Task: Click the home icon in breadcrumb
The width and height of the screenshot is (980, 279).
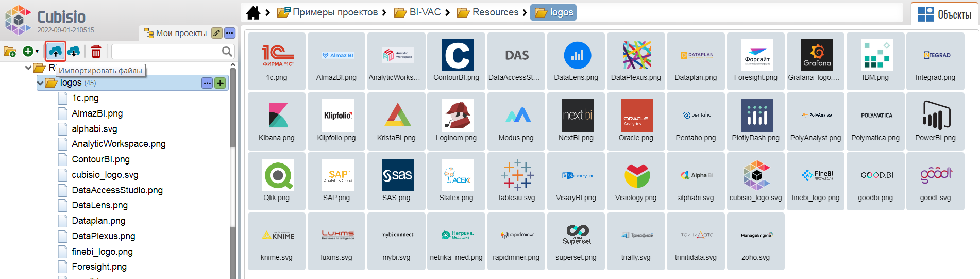Action: pos(253,12)
